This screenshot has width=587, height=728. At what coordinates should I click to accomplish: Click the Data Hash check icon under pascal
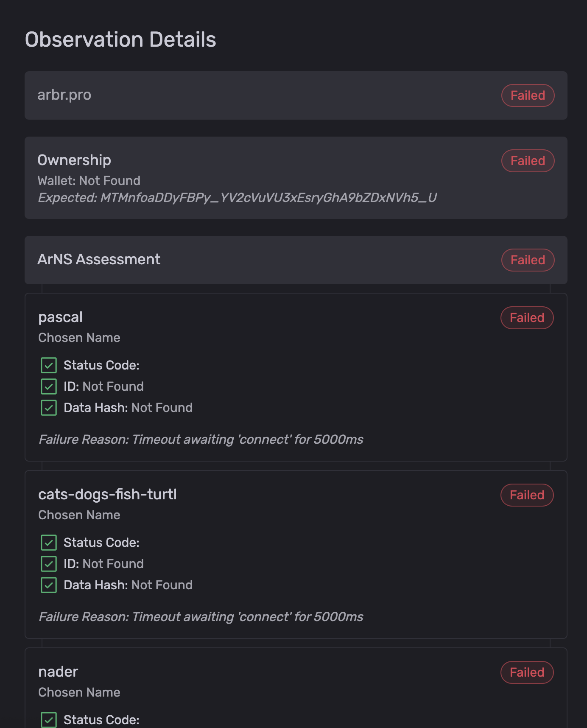[x=49, y=408]
